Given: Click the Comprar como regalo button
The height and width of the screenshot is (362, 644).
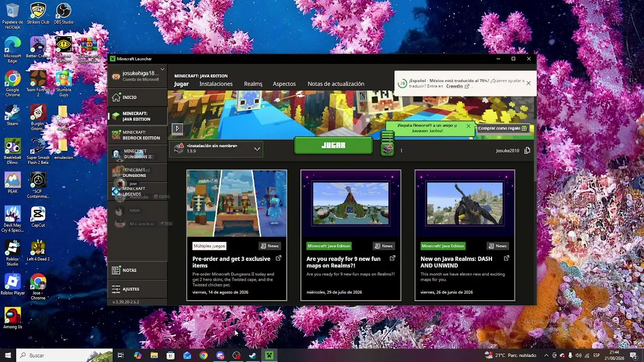Looking at the screenshot, I should point(503,128).
